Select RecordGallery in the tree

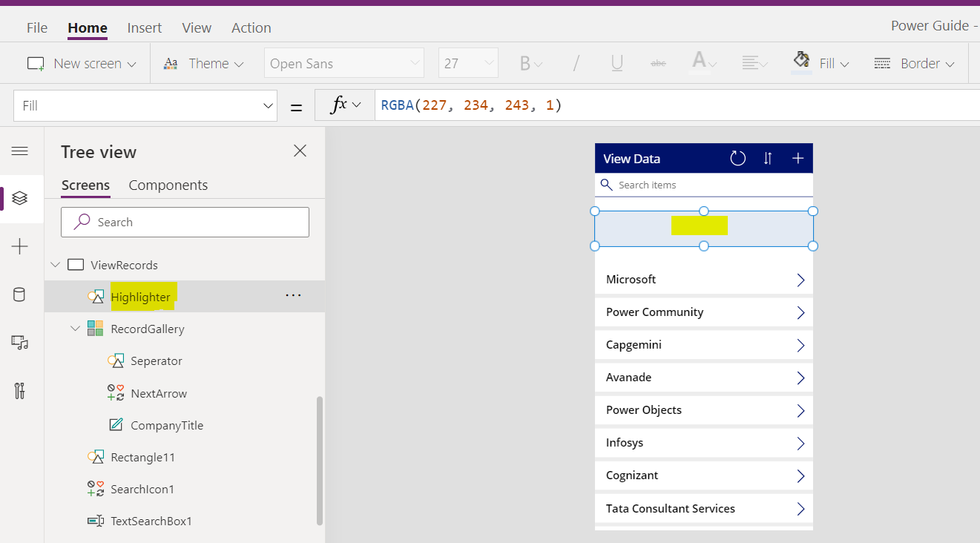click(x=148, y=329)
